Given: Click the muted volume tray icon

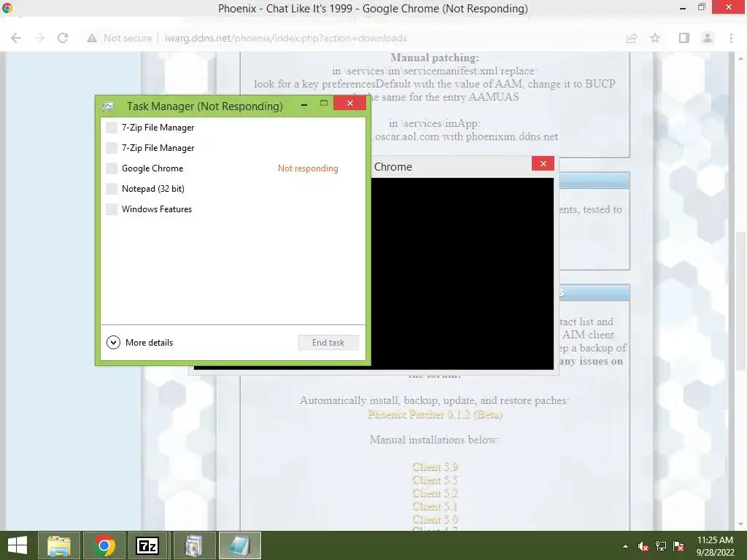Looking at the screenshot, I should (643, 546).
